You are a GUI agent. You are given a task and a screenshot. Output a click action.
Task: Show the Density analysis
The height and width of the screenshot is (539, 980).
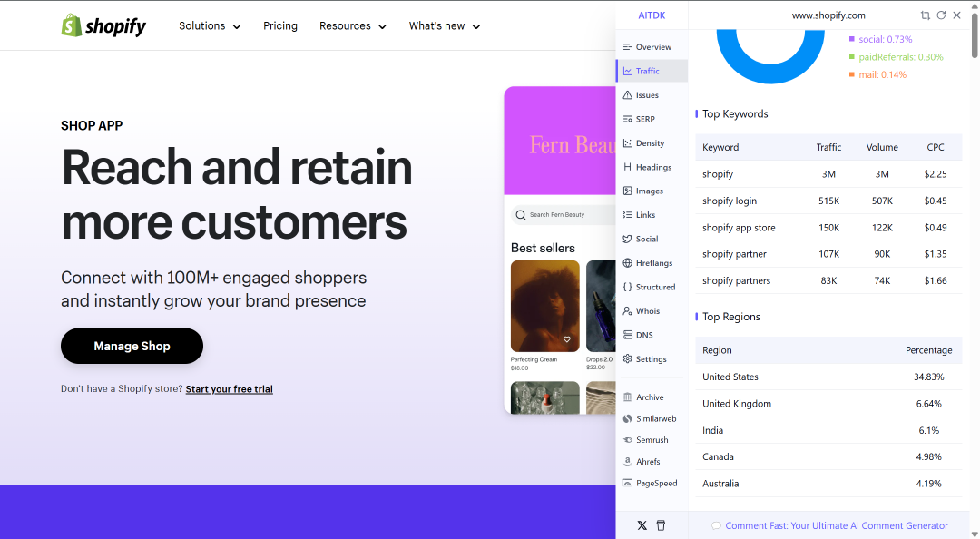652,143
